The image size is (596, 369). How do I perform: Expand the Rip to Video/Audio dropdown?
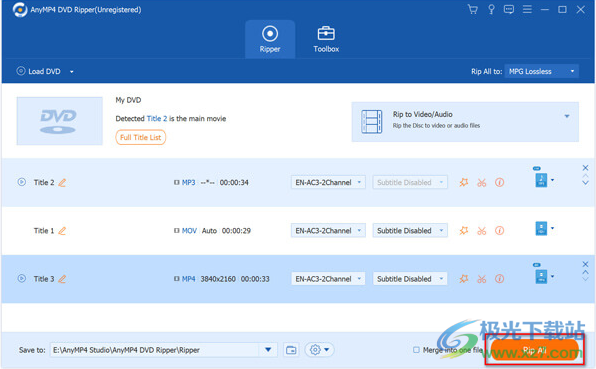pyautogui.click(x=567, y=116)
